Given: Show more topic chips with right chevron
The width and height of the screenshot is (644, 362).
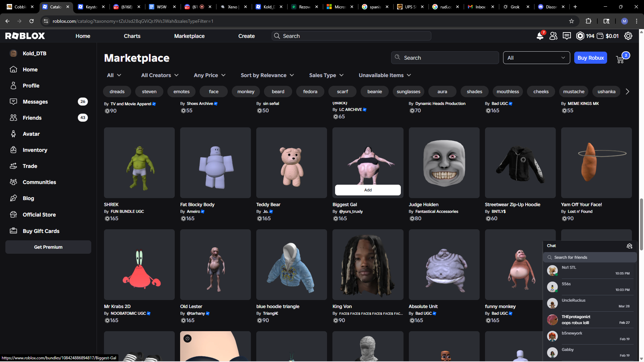Looking at the screenshot, I should coord(628,92).
